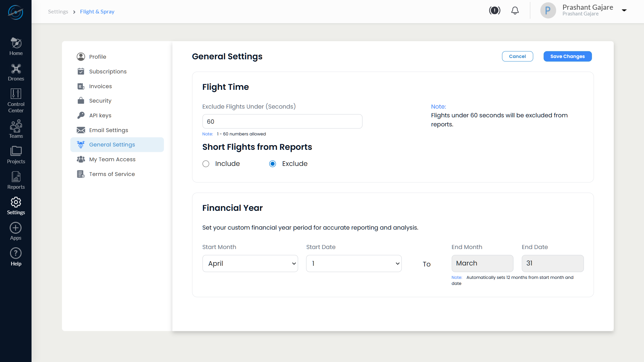Go to My Team Access settings
The image size is (644, 362).
112,159
